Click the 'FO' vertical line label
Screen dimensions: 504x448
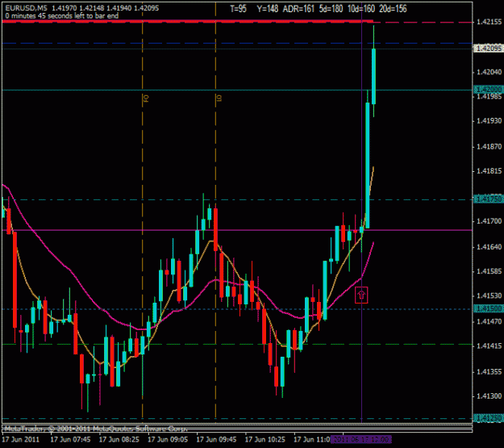[146, 98]
